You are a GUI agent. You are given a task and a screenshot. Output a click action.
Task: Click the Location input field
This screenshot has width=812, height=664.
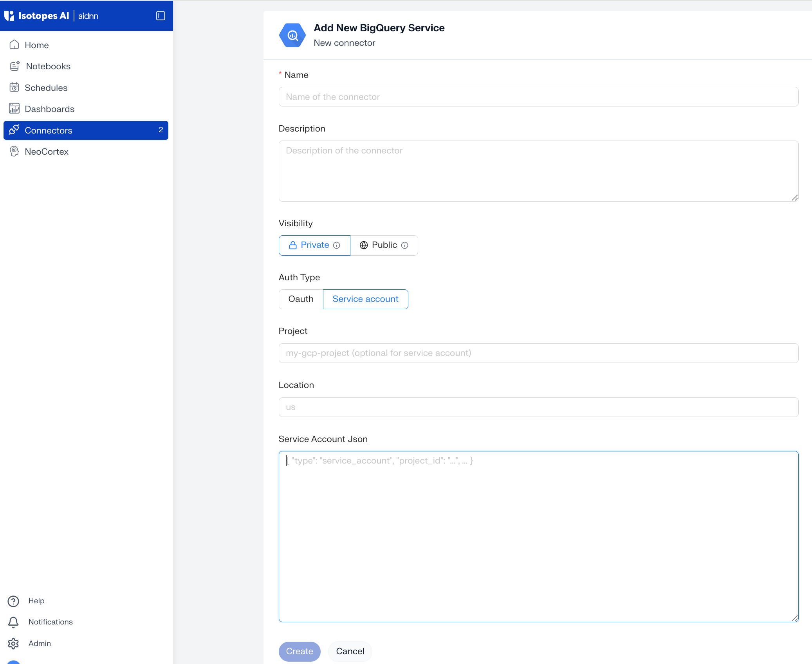tap(538, 407)
